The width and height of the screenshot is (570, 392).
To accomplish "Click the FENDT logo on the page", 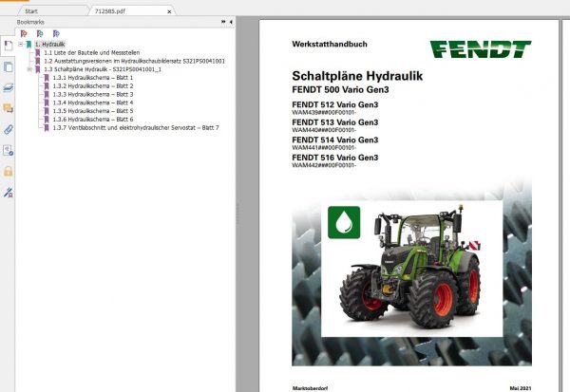I will pos(481,49).
